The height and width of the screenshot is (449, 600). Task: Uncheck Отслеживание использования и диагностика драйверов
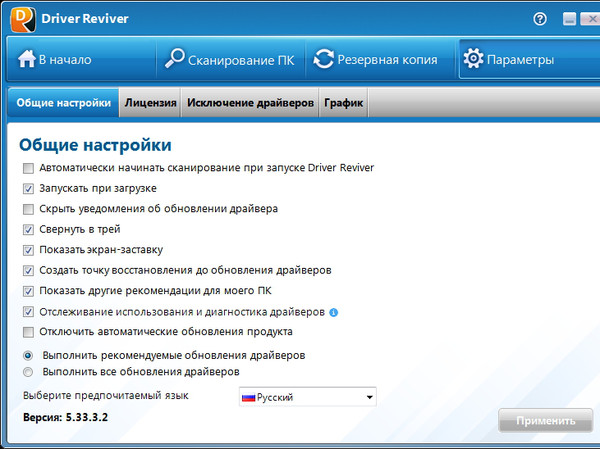coord(28,312)
